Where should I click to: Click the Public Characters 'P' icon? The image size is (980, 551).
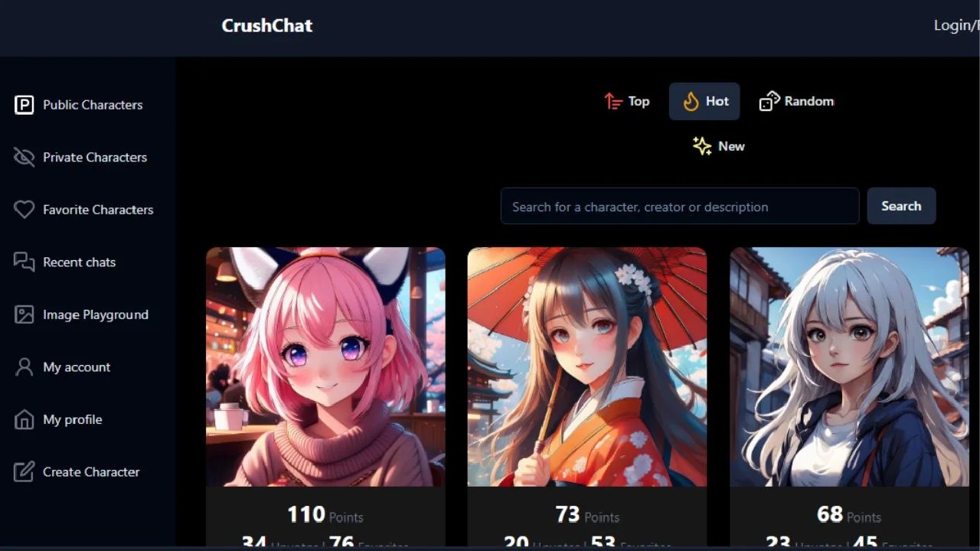pyautogui.click(x=24, y=105)
